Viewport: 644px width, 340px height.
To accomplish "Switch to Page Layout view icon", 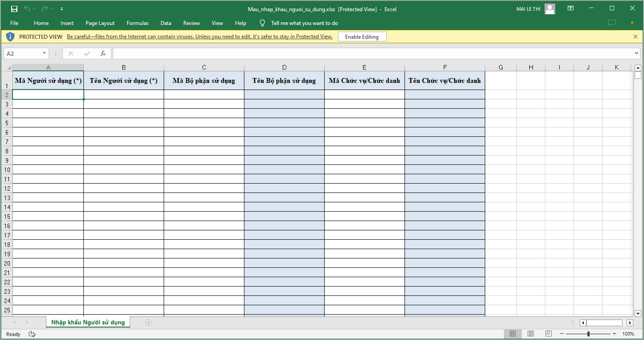I will pos(531,334).
